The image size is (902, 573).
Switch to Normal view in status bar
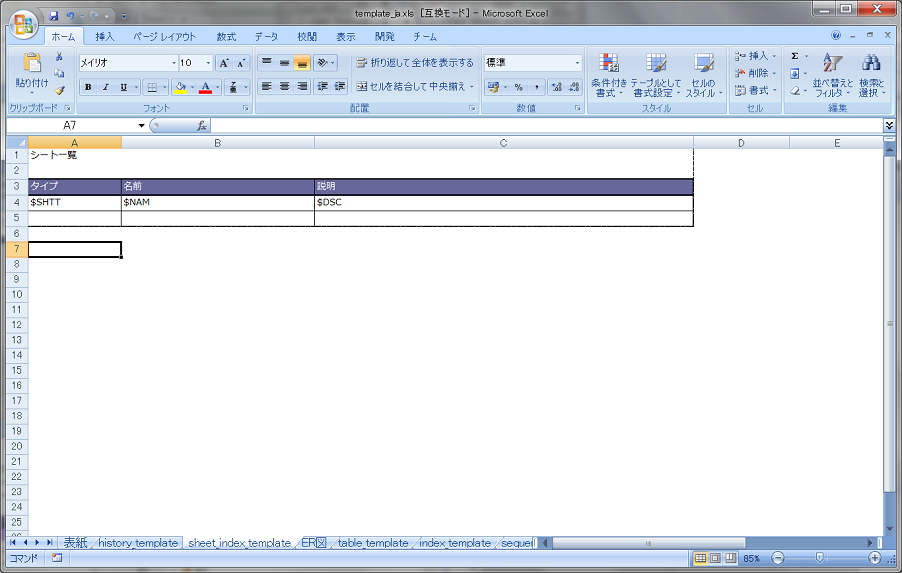pyautogui.click(x=700, y=558)
